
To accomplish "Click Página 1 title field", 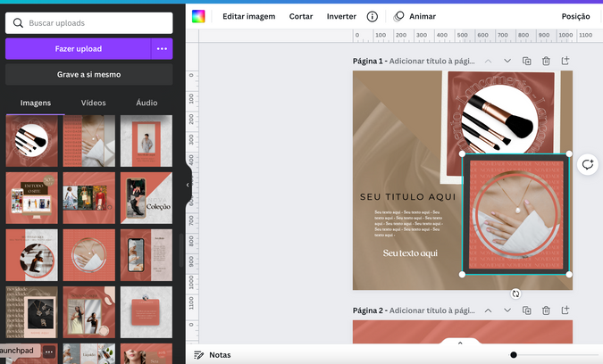I will 431,61.
